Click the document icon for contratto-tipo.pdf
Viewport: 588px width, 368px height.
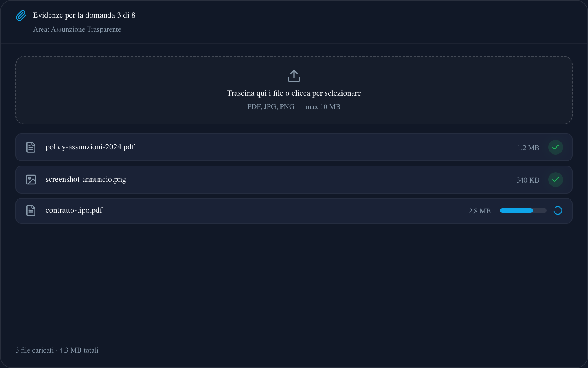point(31,210)
